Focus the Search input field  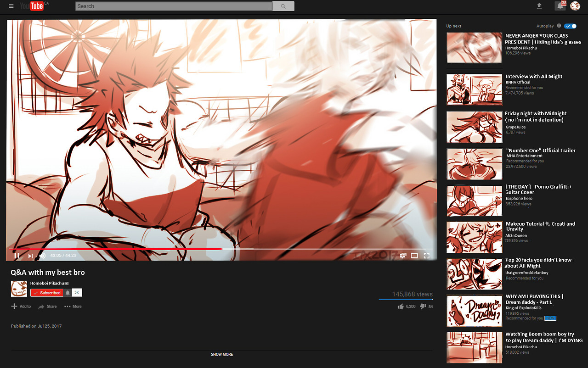174,6
